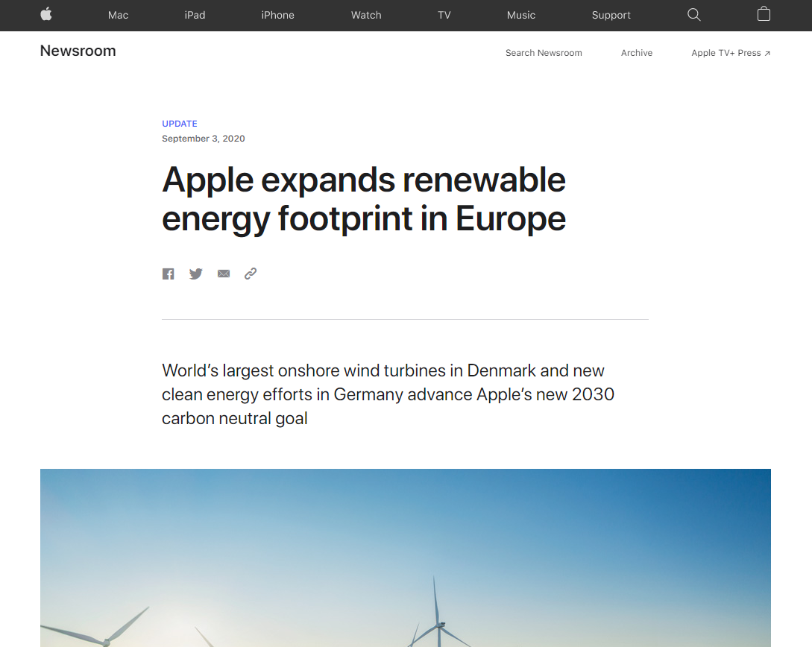Share article via Facebook icon

[x=169, y=274]
